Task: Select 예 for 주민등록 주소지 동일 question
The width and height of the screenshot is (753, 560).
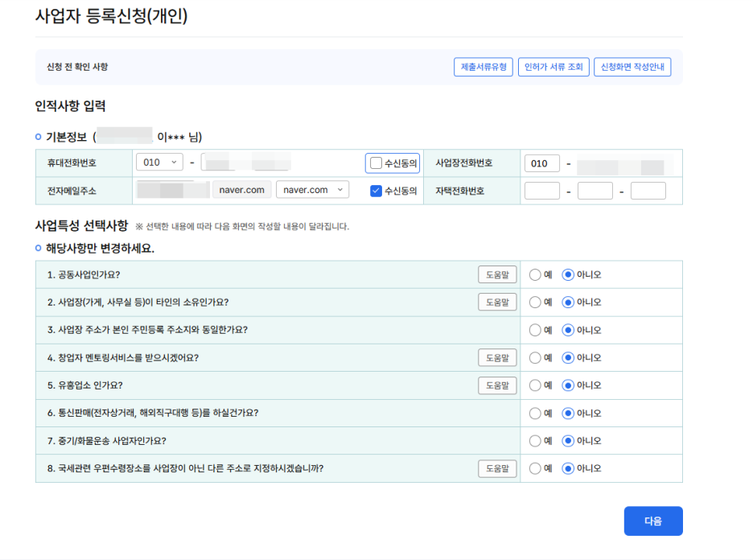Action: [x=535, y=330]
